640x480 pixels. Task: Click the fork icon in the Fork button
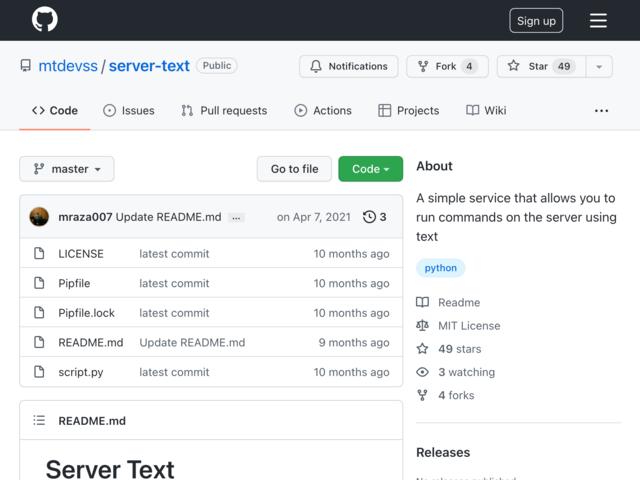click(423, 66)
